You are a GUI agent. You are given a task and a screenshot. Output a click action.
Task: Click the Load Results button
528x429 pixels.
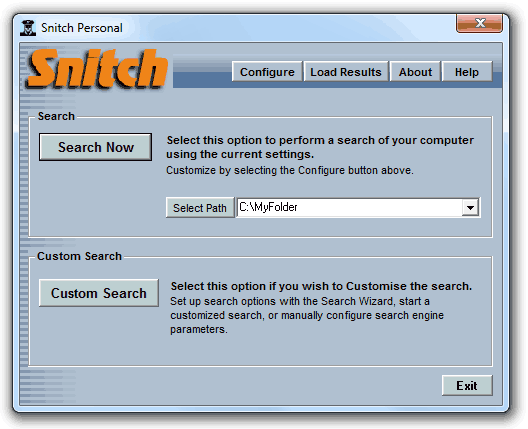point(346,71)
